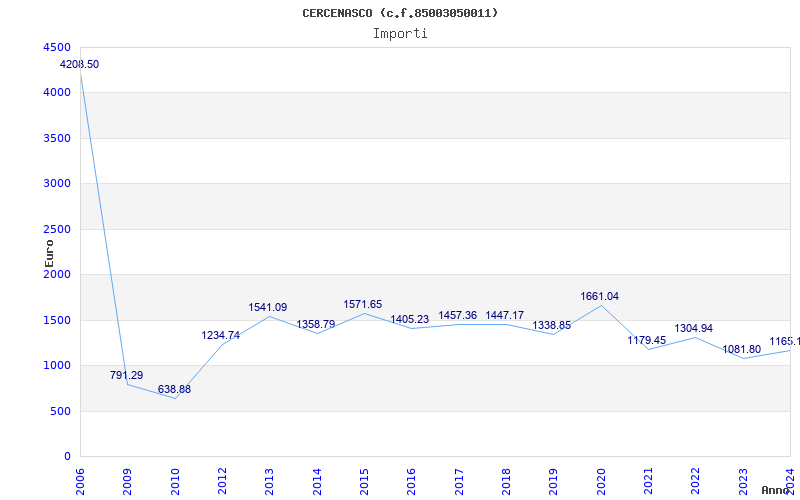Click the 3000 y-axis tick
Viewport: 800px width, 500px height.
click(57, 184)
